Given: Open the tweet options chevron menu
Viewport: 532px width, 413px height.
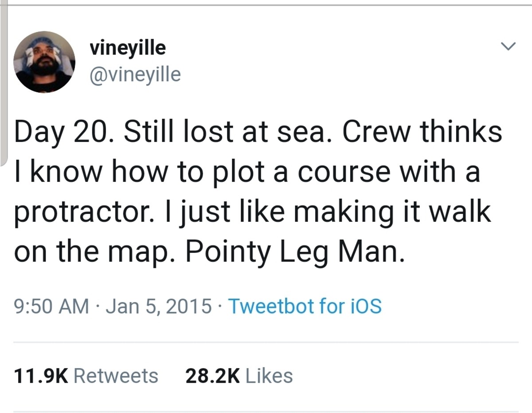Looking at the screenshot, I should tap(508, 46).
